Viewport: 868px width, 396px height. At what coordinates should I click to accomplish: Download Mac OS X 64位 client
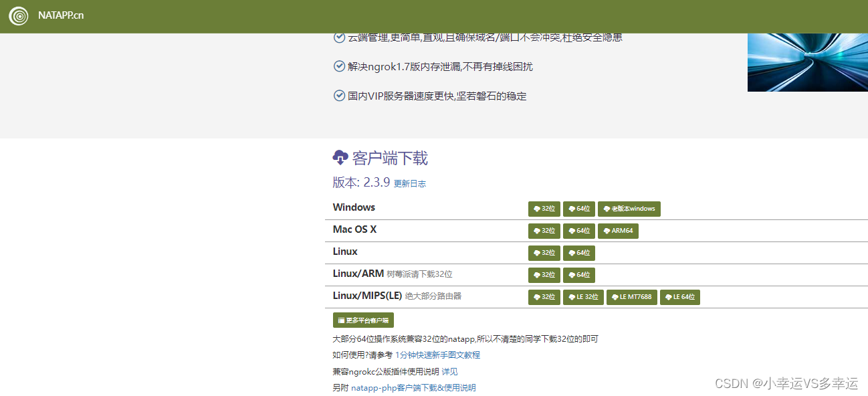[x=579, y=231]
